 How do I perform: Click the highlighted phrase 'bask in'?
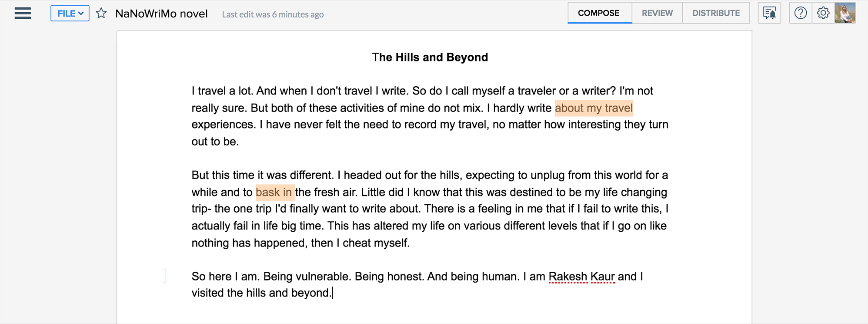point(274,192)
